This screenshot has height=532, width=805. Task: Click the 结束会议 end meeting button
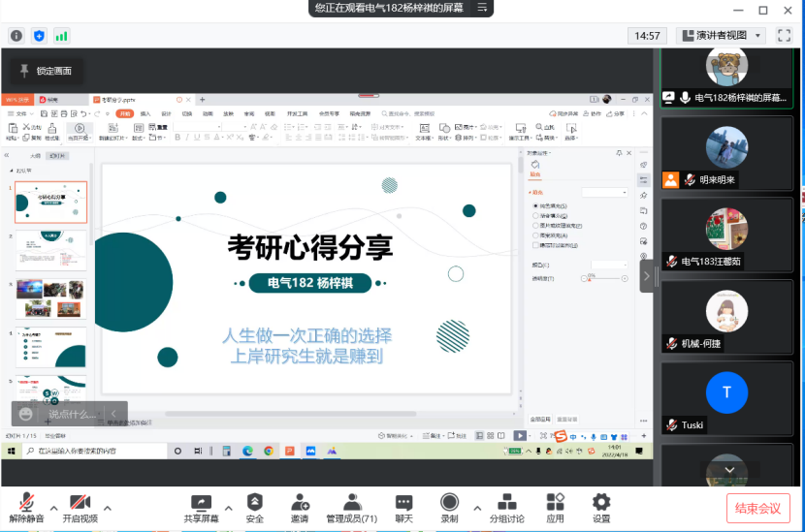click(757, 508)
